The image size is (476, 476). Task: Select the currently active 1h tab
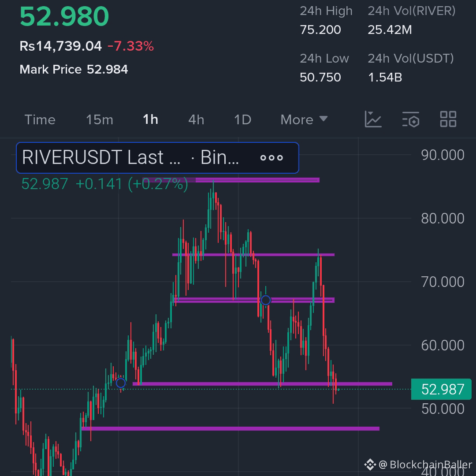150,119
